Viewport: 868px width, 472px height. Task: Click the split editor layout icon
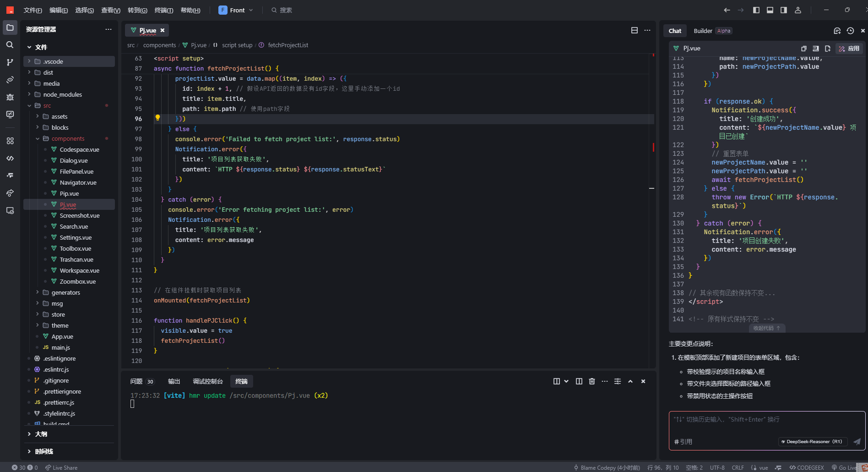click(x=635, y=30)
